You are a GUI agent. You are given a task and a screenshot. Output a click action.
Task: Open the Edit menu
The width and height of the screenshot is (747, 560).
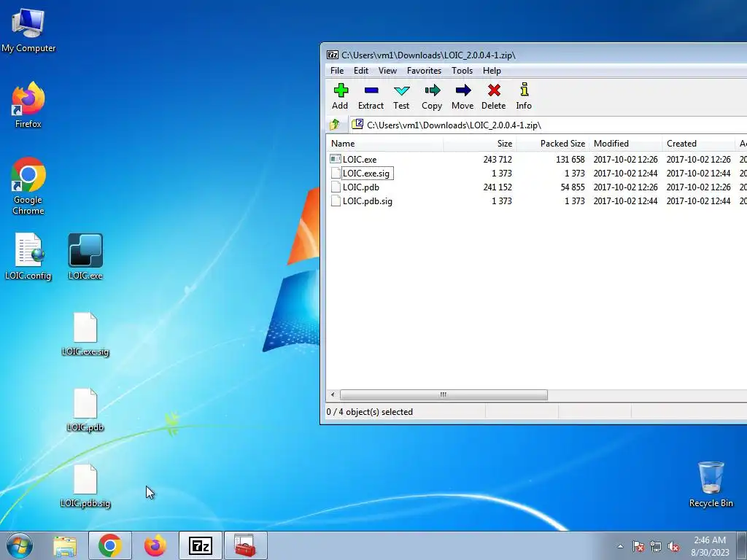tap(360, 71)
